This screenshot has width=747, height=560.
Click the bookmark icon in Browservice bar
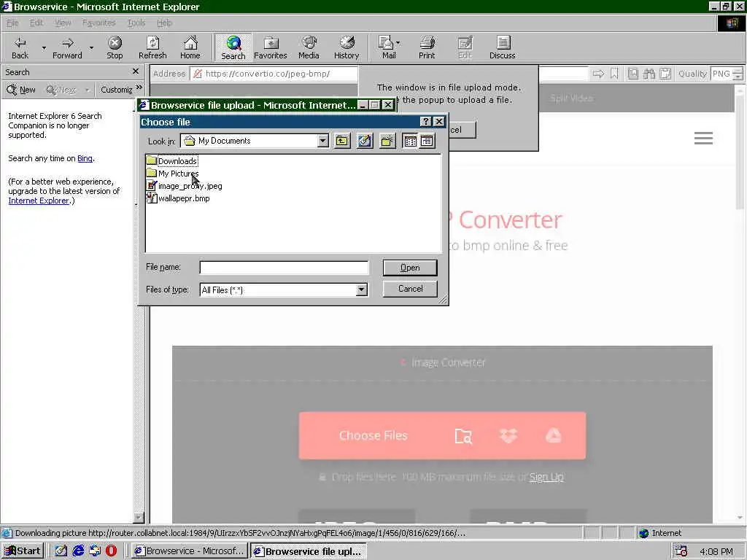[x=614, y=74]
